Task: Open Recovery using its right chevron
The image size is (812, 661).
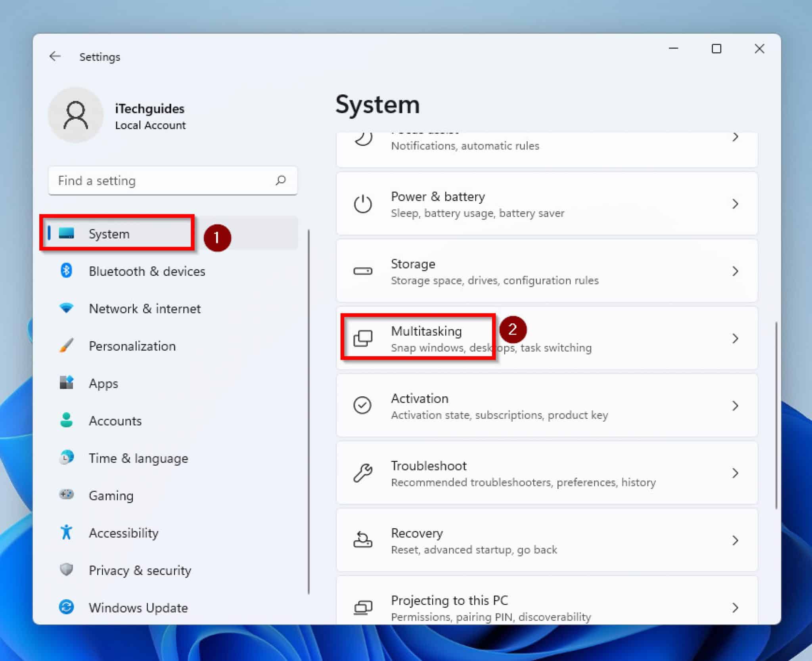Action: coord(735,540)
